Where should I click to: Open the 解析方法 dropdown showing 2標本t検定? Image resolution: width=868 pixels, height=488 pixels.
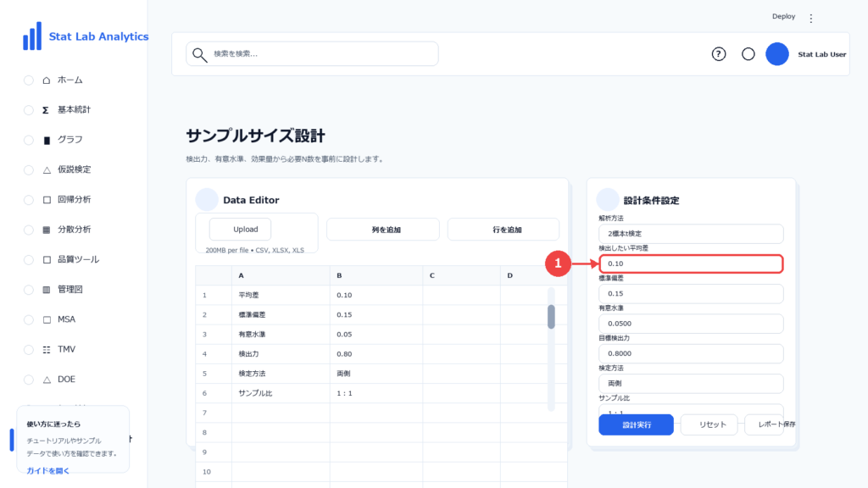[691, 234]
